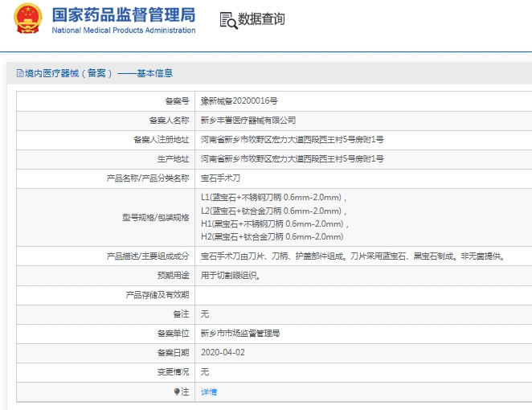Click the 备案单位 label cell

[105, 334]
